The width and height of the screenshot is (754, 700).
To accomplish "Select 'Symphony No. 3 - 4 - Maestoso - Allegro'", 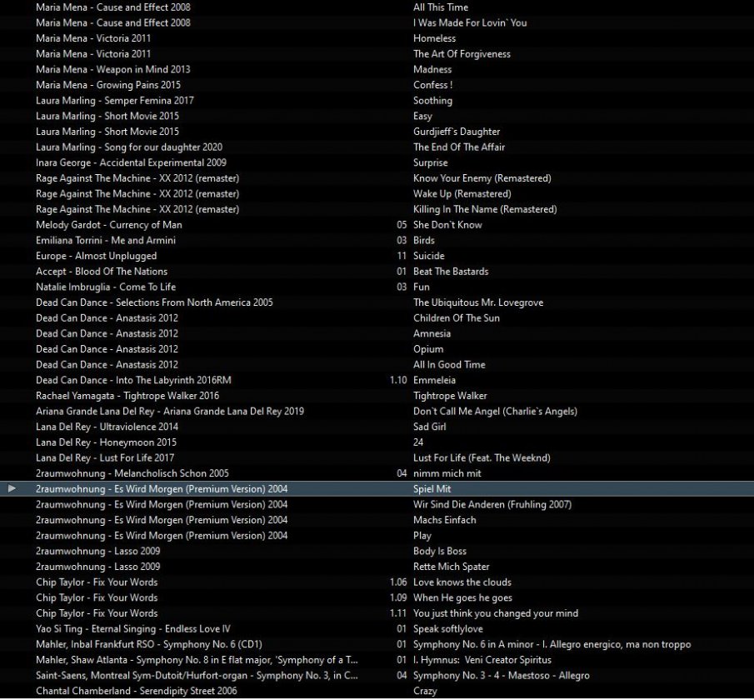I will (501, 676).
